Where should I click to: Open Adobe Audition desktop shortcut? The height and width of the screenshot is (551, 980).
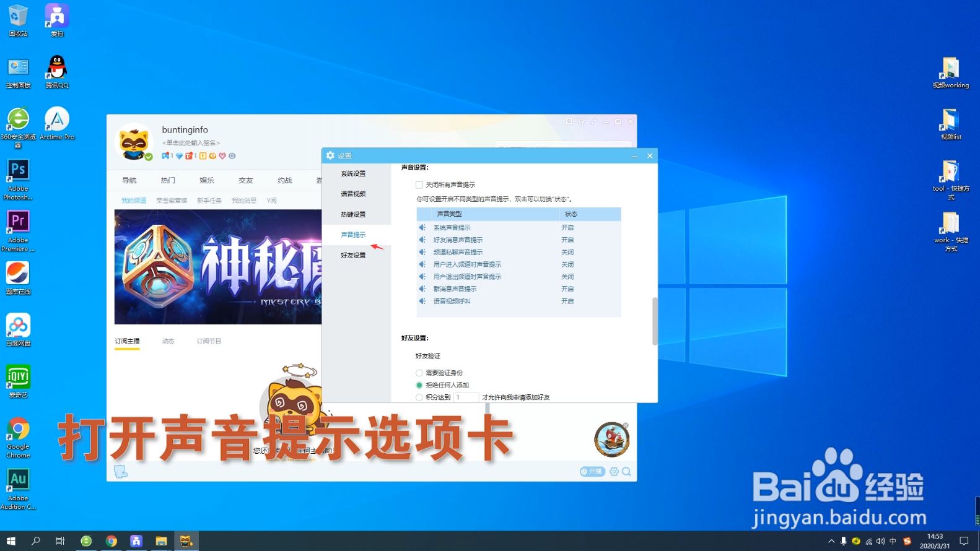[x=18, y=489]
